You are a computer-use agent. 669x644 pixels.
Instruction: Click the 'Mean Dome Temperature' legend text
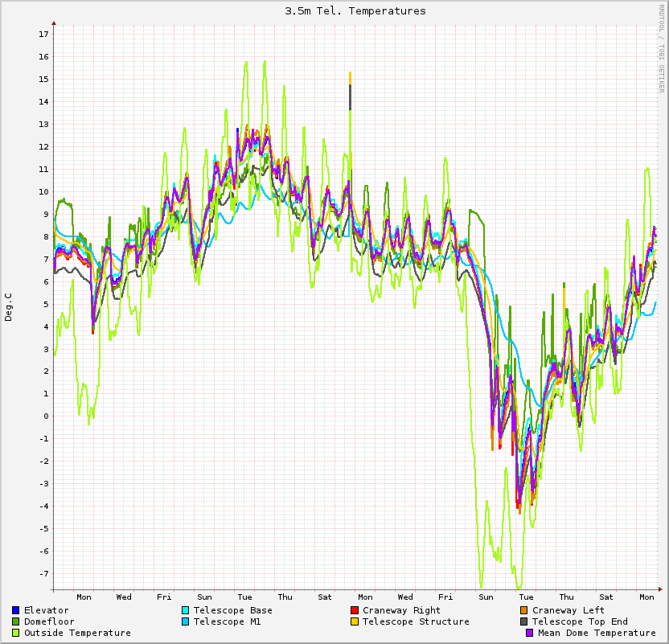[x=597, y=633]
